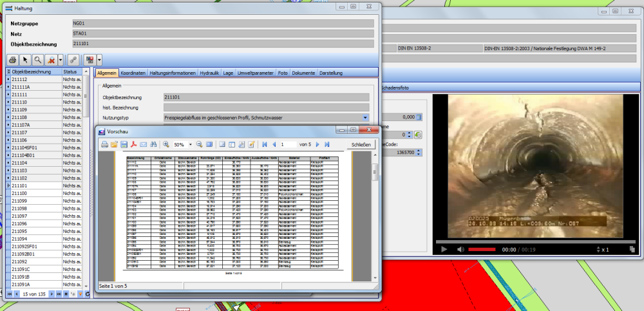Select row 211100 in the list
This screenshot has width=644, height=311.
point(44,193)
